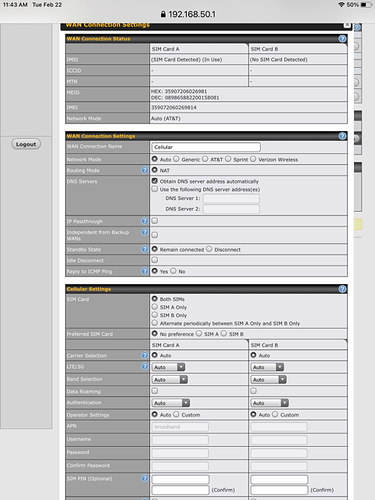Enable Data Roaming for SIM Card B
Screen dimensions: 375x500
point(254,391)
